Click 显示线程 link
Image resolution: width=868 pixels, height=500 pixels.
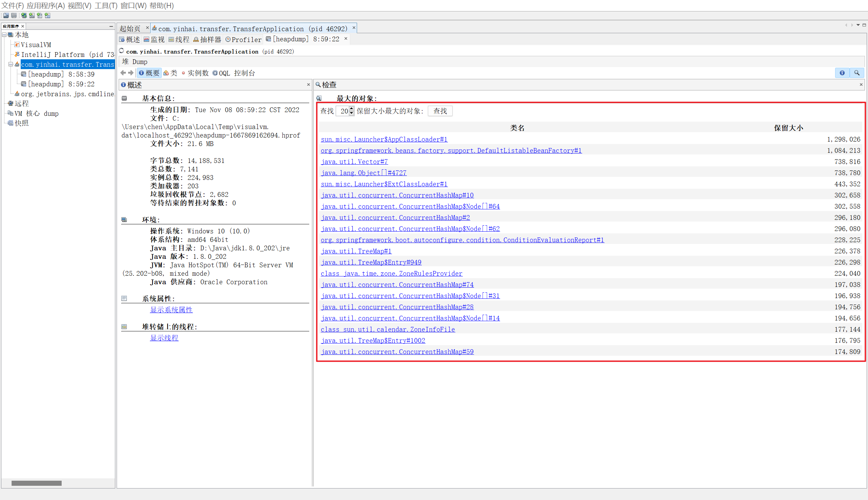click(164, 338)
